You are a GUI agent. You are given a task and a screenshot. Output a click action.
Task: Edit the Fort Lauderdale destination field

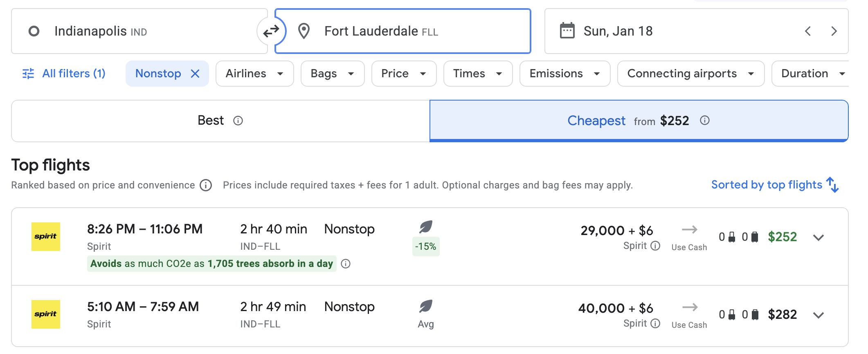[403, 31]
